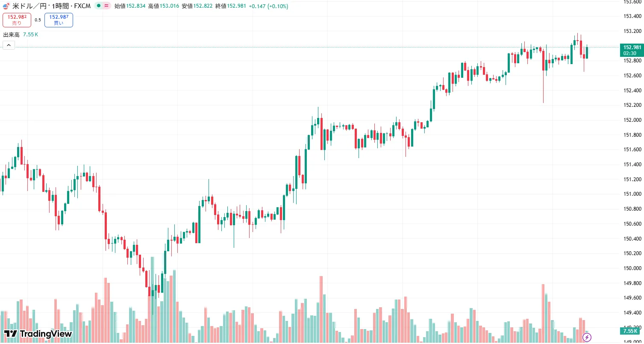Open symbol search from the 米ドル／円 title
Viewport: 644px width, 344px height.
pyautogui.click(x=30, y=6)
